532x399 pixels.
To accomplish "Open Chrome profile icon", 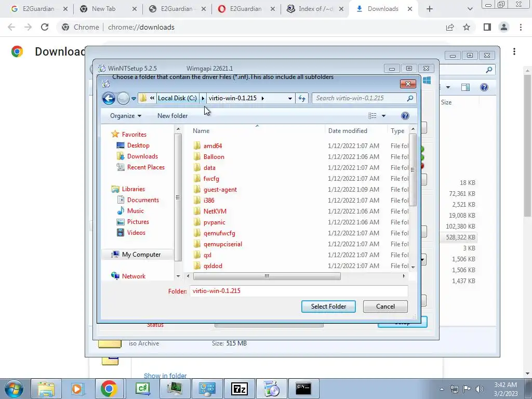I will point(504,27).
